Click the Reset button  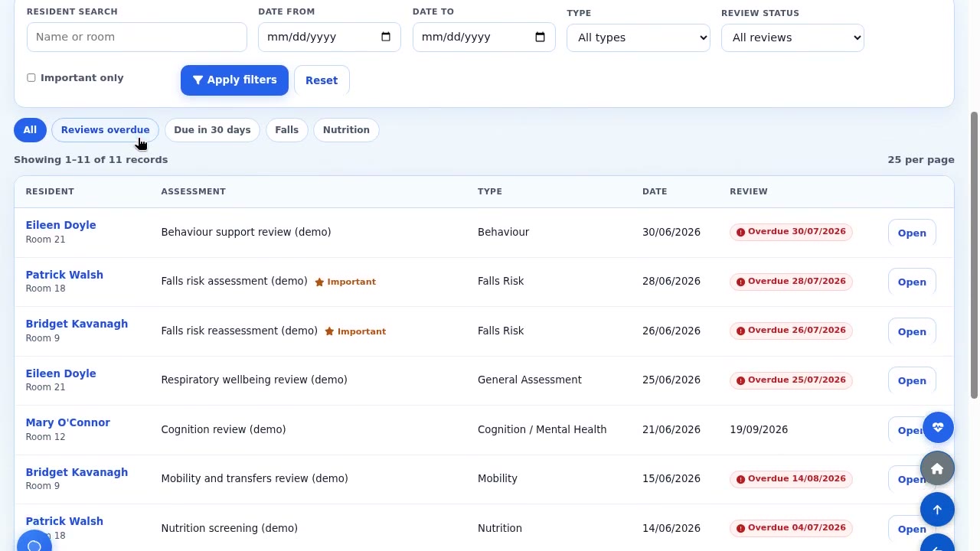click(322, 80)
